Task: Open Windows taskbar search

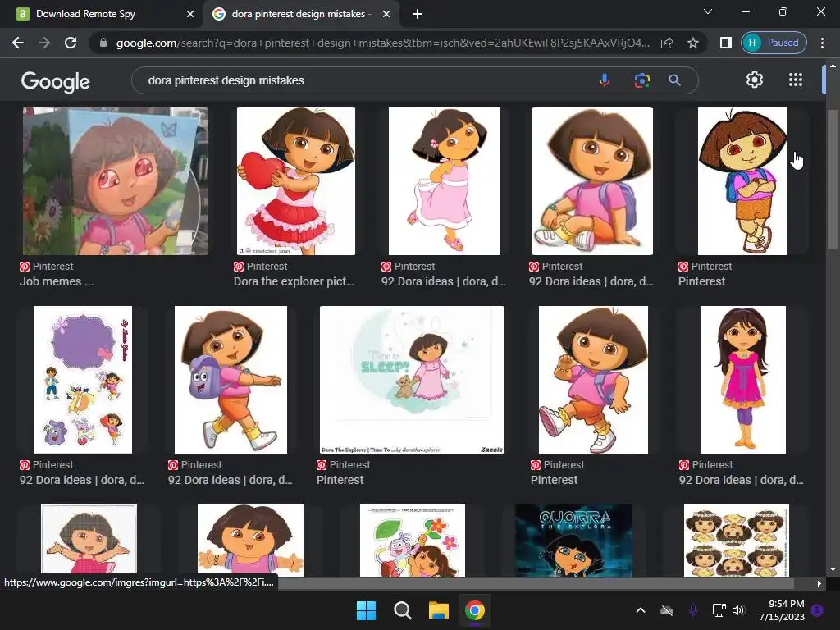Action: (x=402, y=610)
